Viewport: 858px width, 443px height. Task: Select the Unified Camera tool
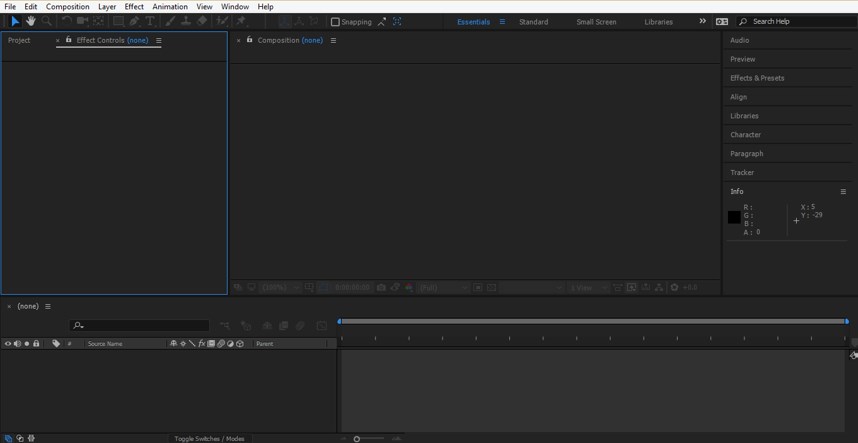(x=83, y=21)
